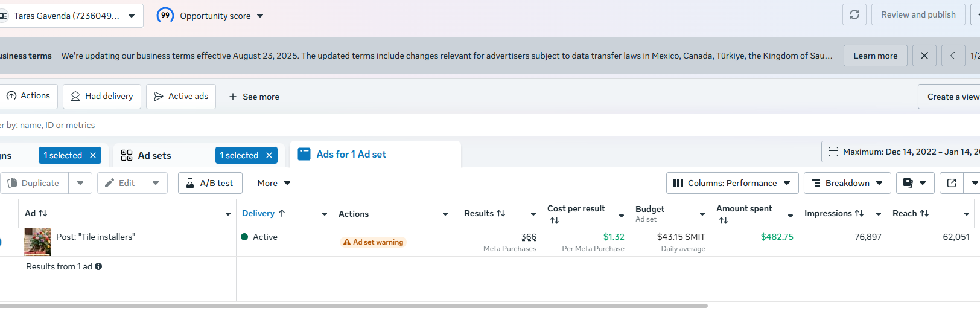The image size is (980, 314).
Task: Toggle the Tile installers ad on/off
Action: (x=0, y=242)
